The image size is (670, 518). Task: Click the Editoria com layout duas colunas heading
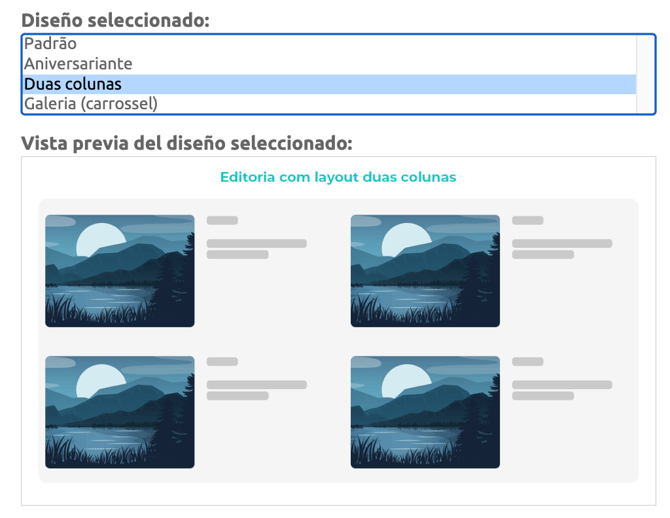[338, 177]
